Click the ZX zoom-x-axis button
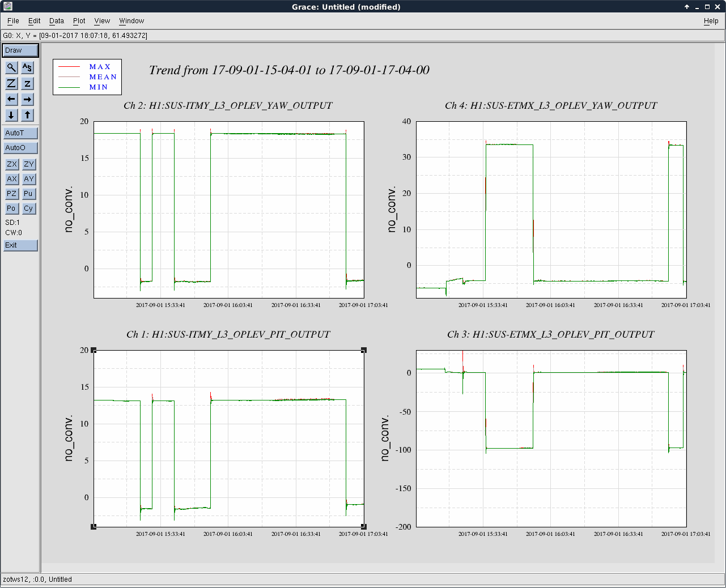726x588 pixels. click(x=12, y=164)
